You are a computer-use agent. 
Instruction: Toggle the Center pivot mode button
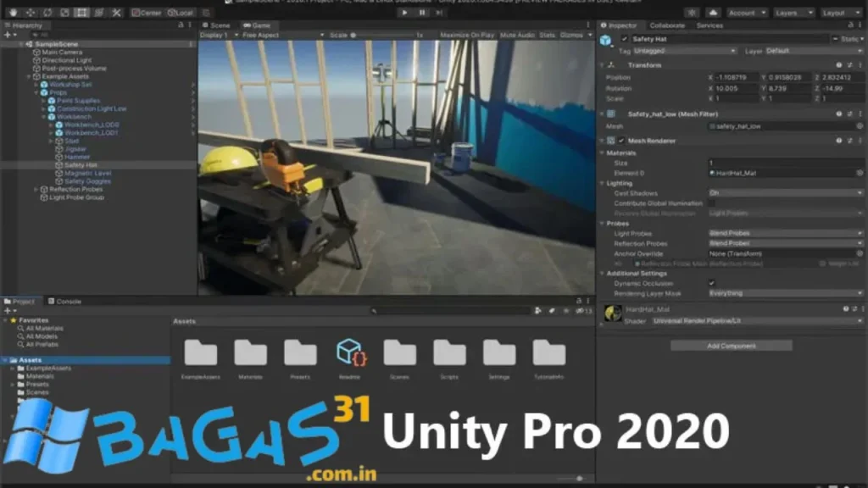point(147,12)
